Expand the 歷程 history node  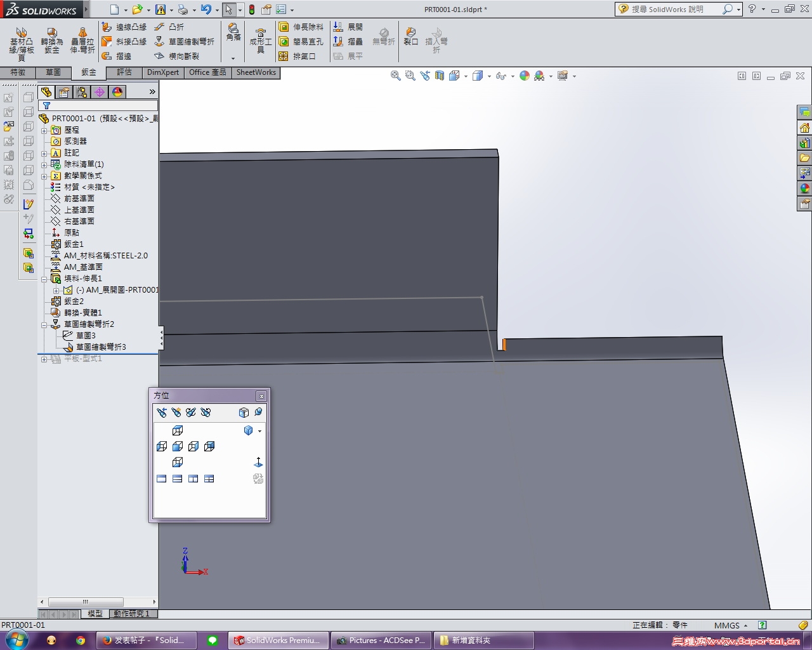[44, 130]
